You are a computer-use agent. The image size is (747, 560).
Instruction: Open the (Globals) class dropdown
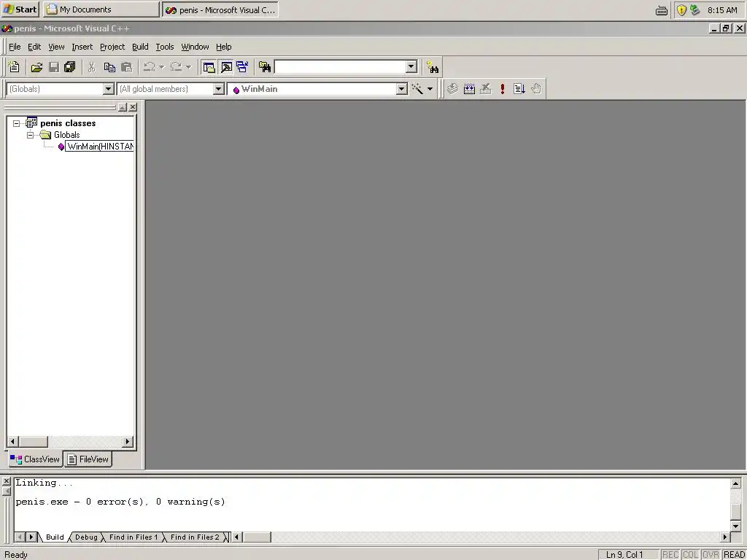tap(108, 89)
